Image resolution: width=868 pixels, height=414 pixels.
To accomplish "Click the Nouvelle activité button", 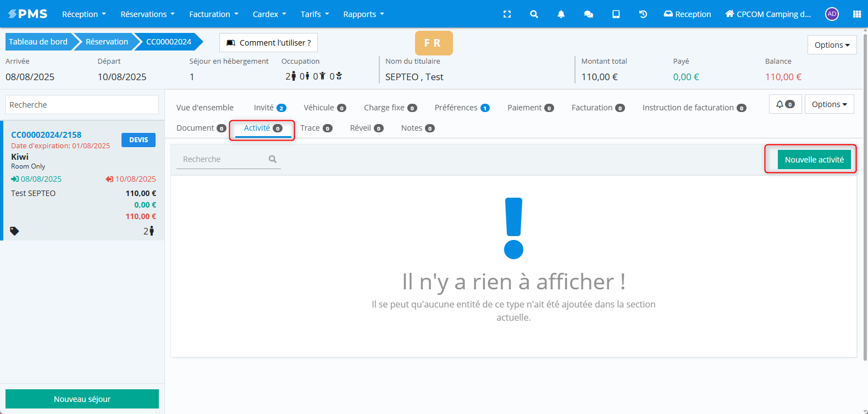I will tap(814, 160).
